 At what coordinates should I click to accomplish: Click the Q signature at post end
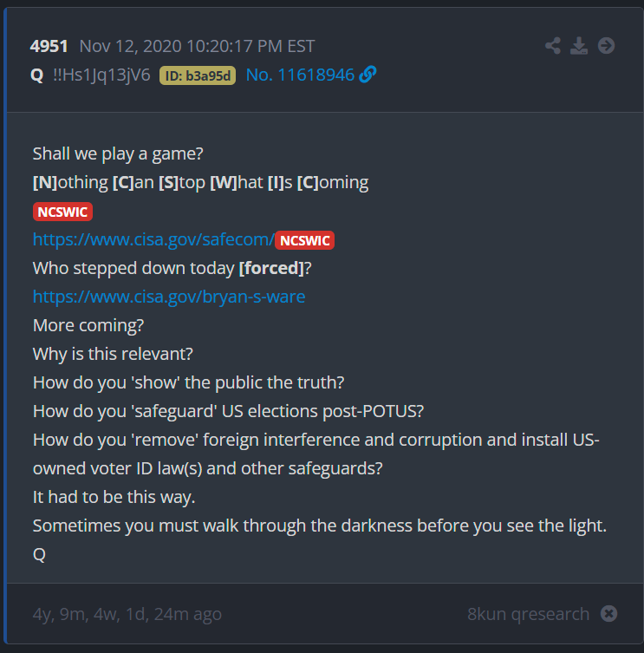point(39,554)
